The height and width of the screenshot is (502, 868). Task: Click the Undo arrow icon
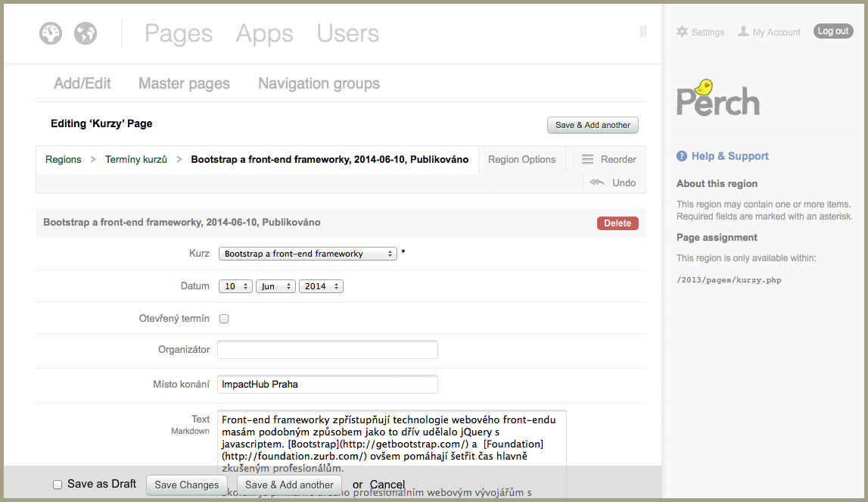pyautogui.click(x=596, y=182)
